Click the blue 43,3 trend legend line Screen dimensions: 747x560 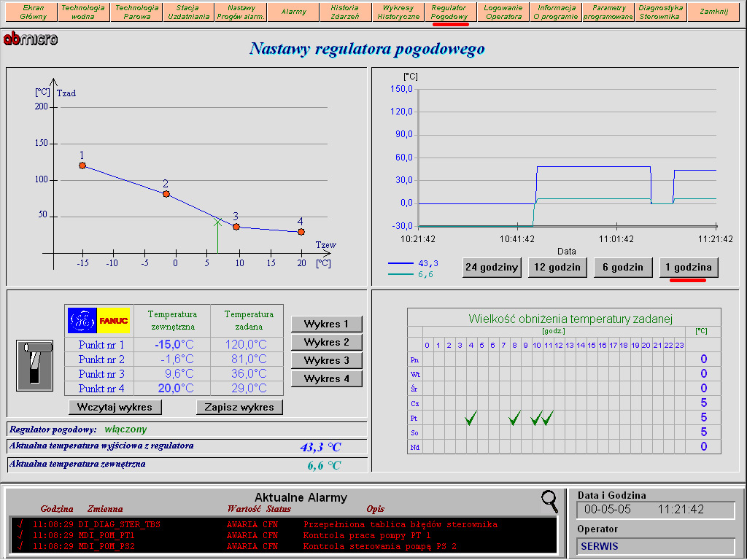click(400, 263)
